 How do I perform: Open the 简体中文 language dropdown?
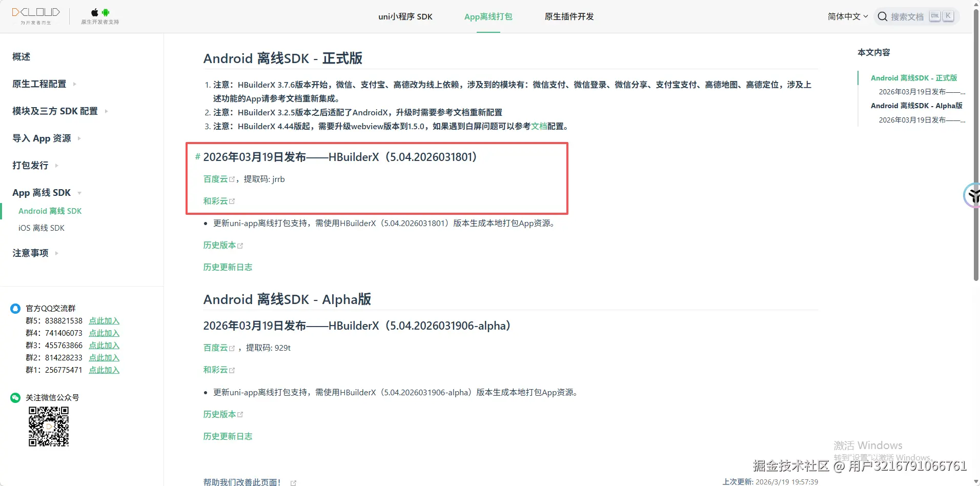(x=848, y=16)
